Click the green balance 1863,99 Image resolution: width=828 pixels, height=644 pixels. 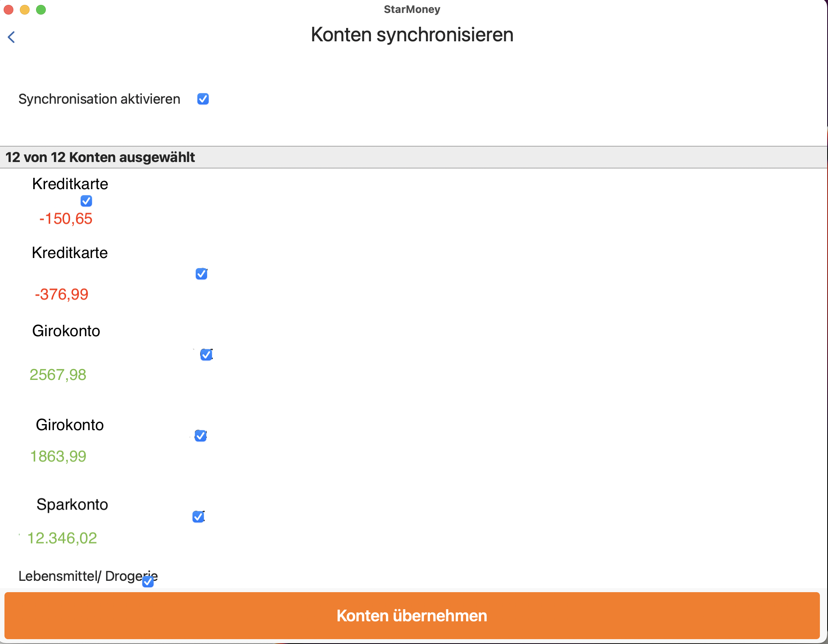[58, 456]
